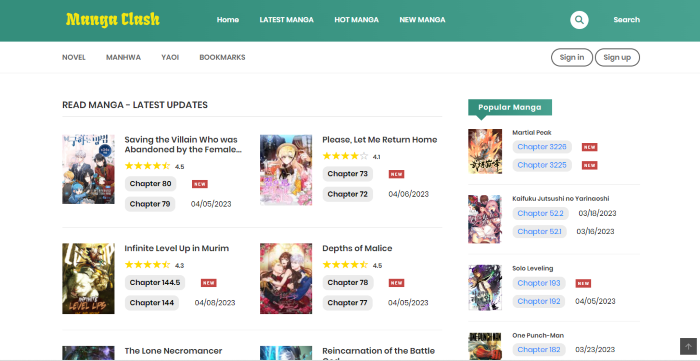Open HOT MANGA menu item

(x=356, y=20)
